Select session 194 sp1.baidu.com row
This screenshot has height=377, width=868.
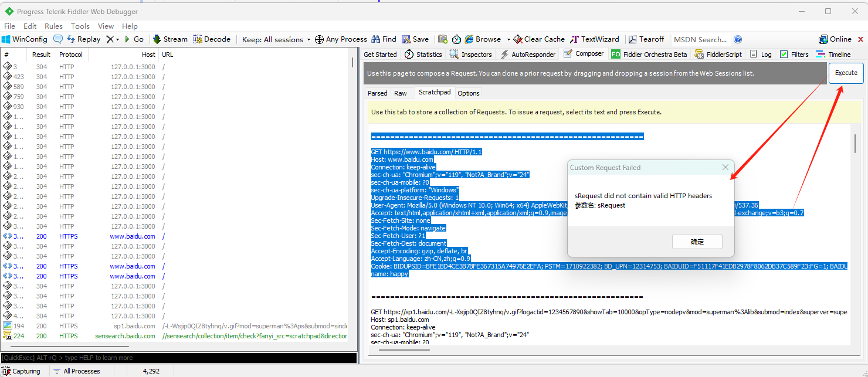pyautogui.click(x=175, y=326)
